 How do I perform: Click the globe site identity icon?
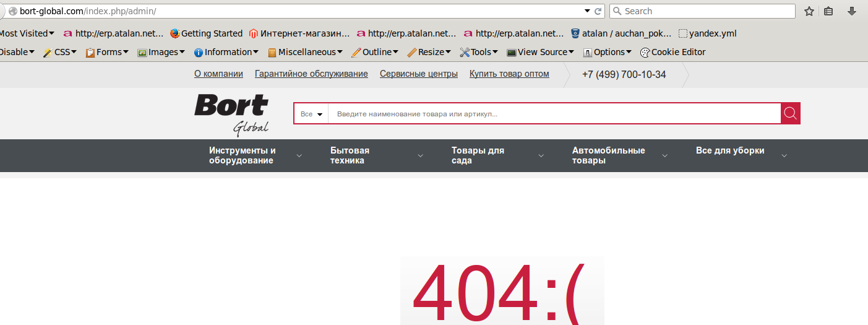(12, 11)
